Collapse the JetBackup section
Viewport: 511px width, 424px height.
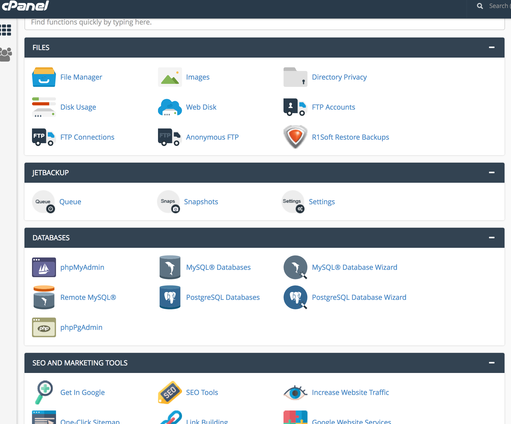[x=492, y=172]
